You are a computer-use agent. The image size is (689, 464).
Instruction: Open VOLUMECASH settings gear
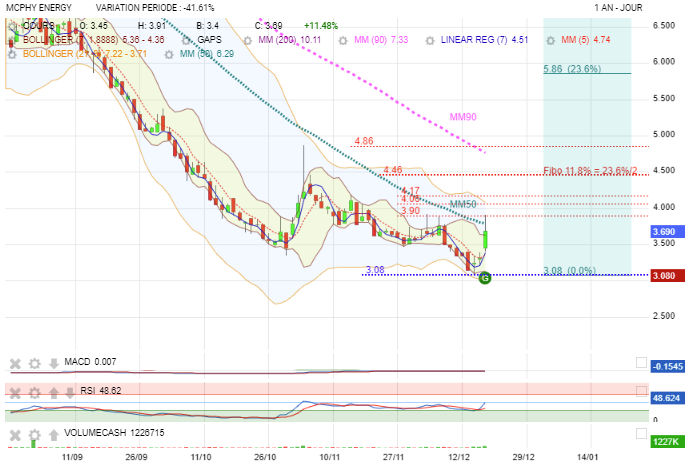[34, 435]
